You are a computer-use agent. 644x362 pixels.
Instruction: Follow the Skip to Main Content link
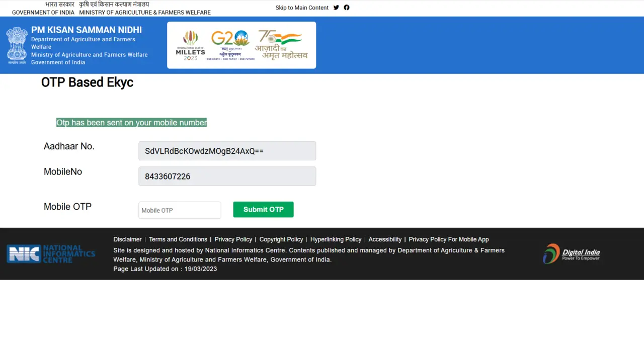(302, 8)
